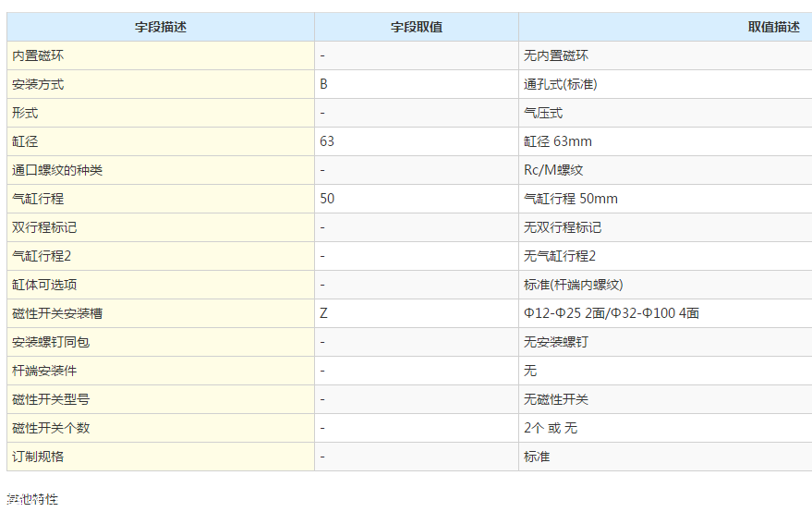Viewport: 812px width, 512px height.
Task: Select the 订制规格 field name cell
Action: (x=38, y=457)
